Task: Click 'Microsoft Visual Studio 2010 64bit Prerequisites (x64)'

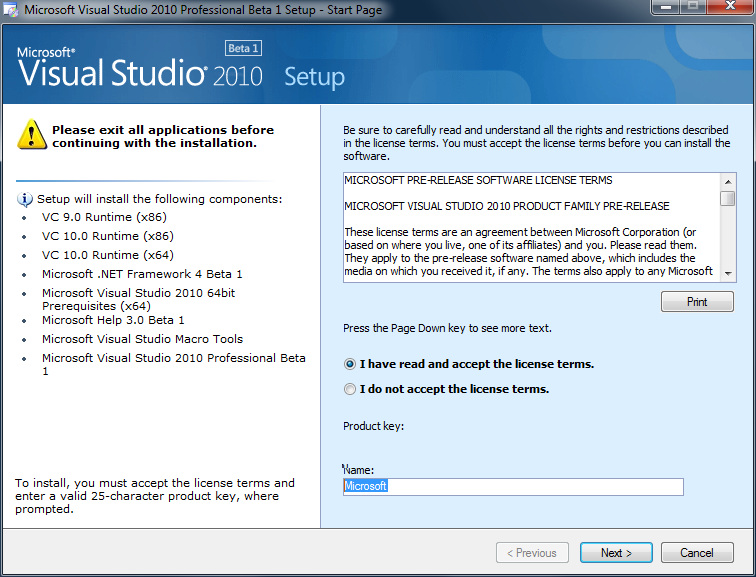Action: coord(138,299)
